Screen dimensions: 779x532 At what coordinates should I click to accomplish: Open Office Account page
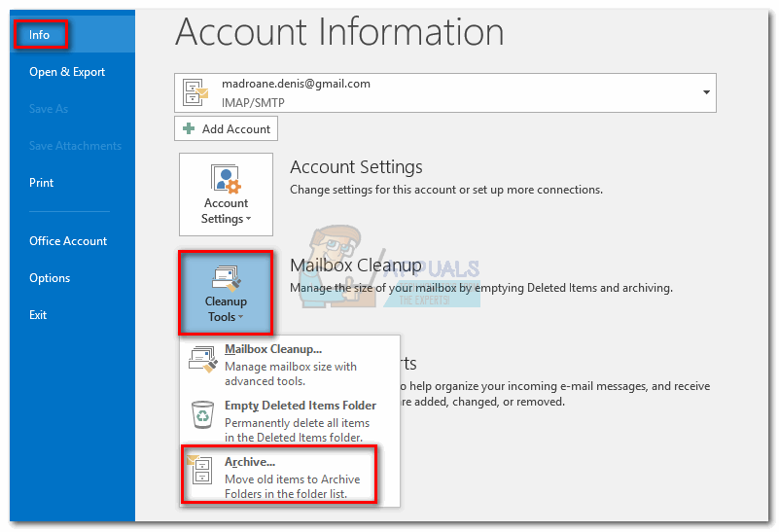pos(68,241)
